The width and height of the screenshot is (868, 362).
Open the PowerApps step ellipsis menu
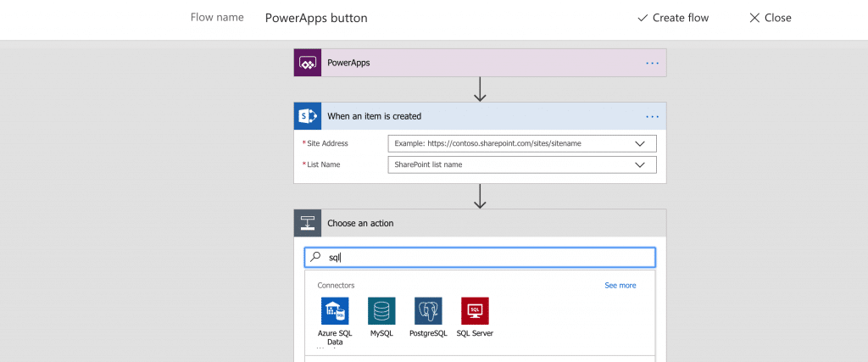click(653, 63)
